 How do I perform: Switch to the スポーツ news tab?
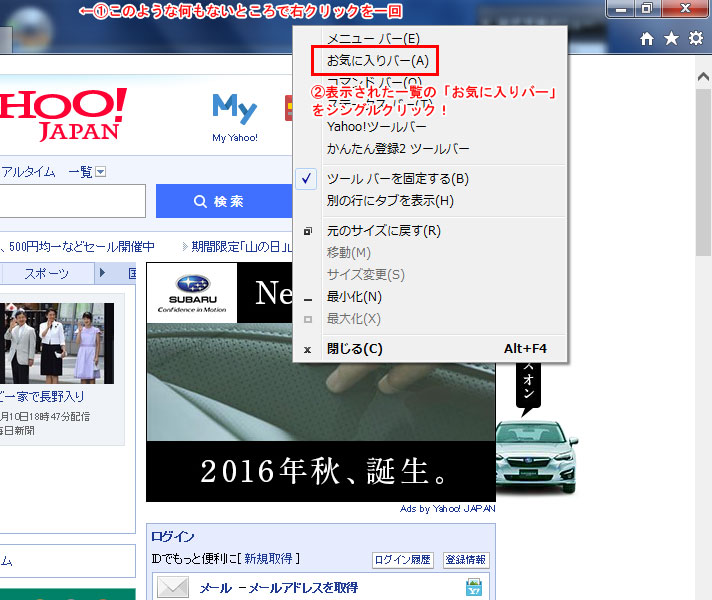(47, 274)
